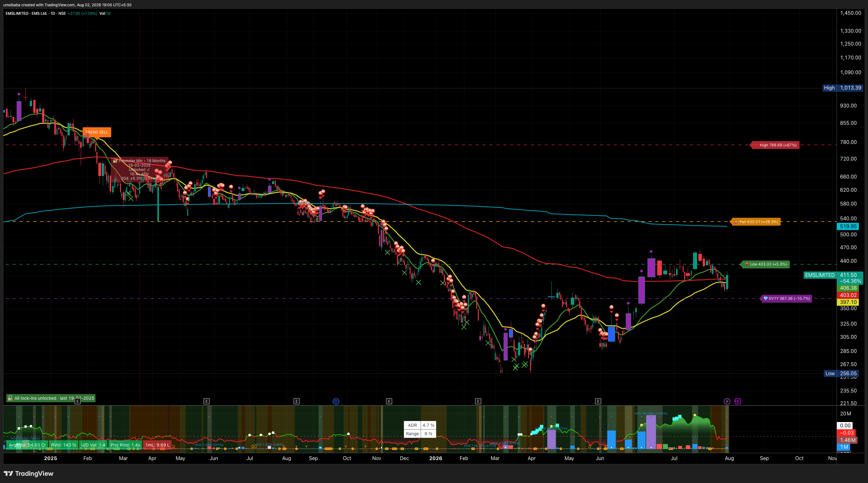Click the purple lightning bolt event marker
Viewport: 868px width, 483px height.
click(727, 401)
